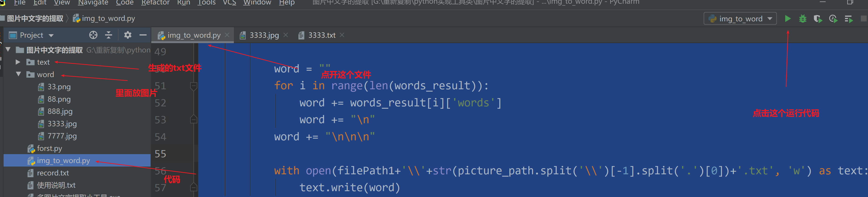Close the 3333.jpg editor tab

click(286, 35)
